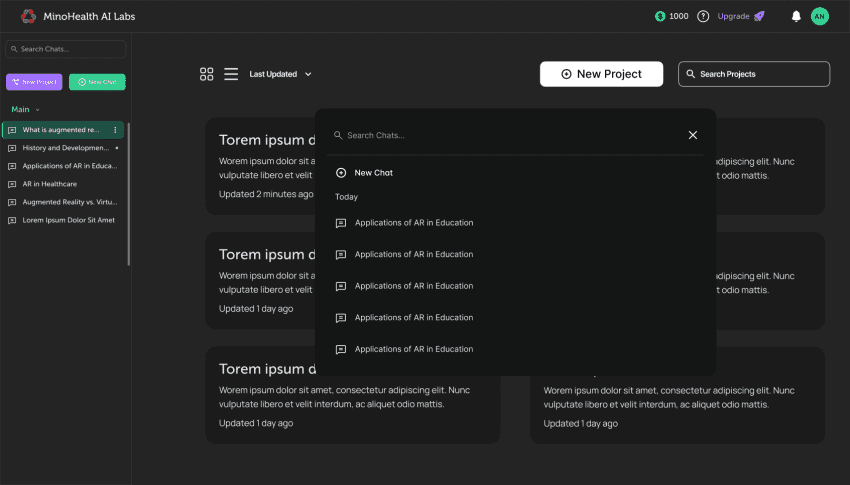This screenshot has width=850, height=485.
Task: Expand the Main section dropdown
Action: click(25, 109)
